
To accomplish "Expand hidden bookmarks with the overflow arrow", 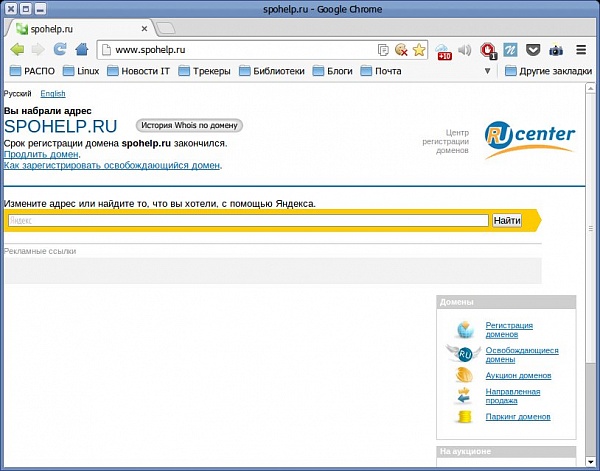I will click(488, 71).
